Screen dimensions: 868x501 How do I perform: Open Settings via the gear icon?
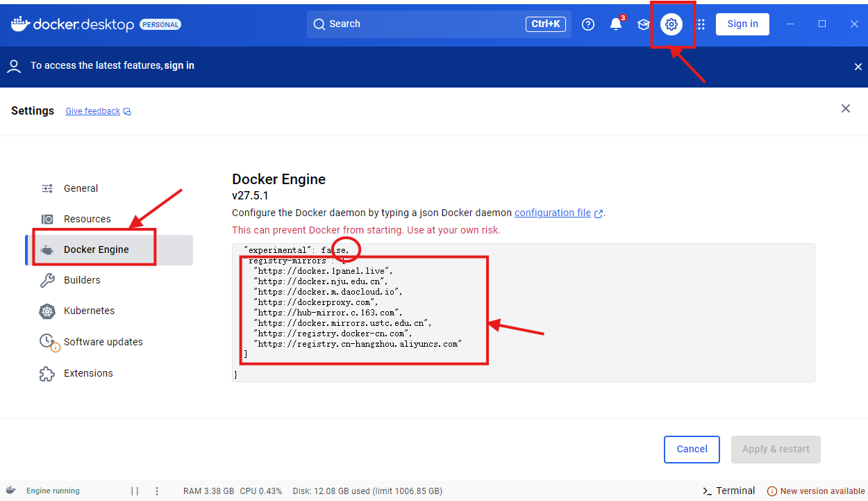tap(671, 24)
